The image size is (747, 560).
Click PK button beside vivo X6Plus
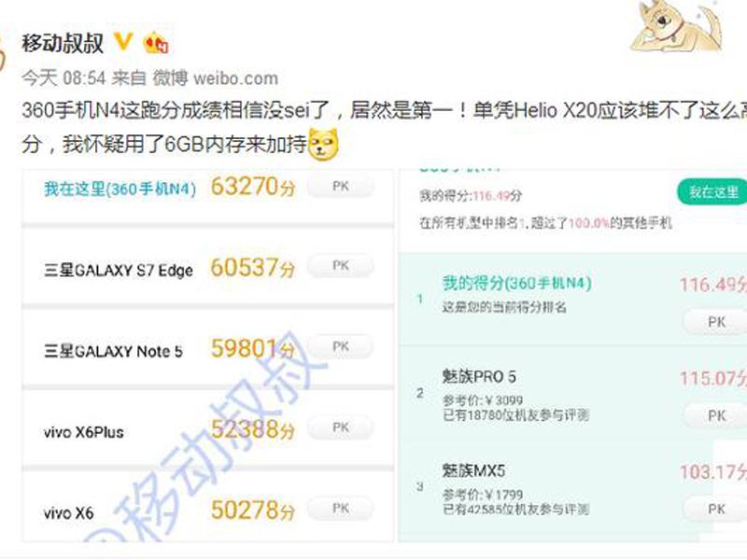click(x=341, y=427)
